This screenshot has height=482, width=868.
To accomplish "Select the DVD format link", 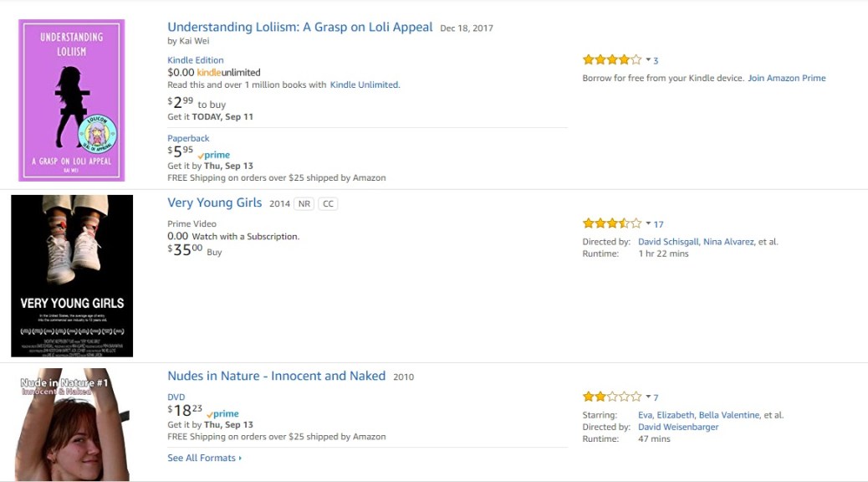I will click(x=176, y=397).
